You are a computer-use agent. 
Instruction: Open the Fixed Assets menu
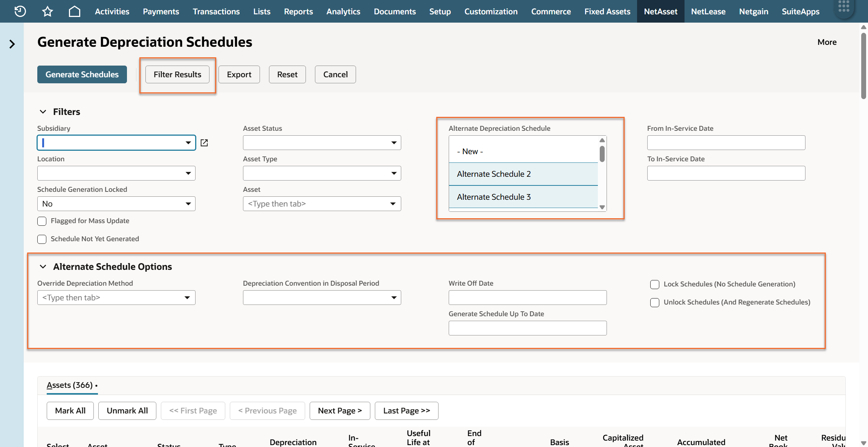(x=607, y=11)
